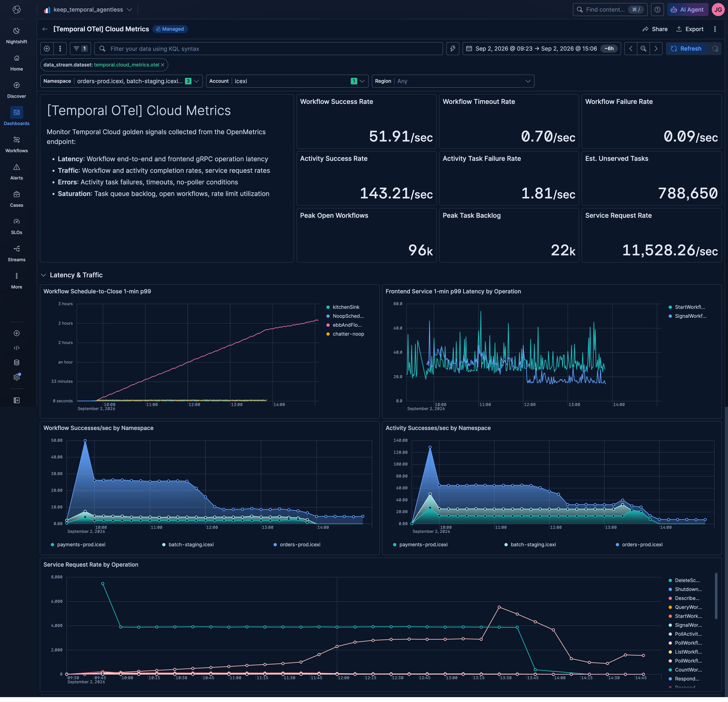
Task: Click the Service Request legend scrollbar
Action: click(x=716, y=596)
